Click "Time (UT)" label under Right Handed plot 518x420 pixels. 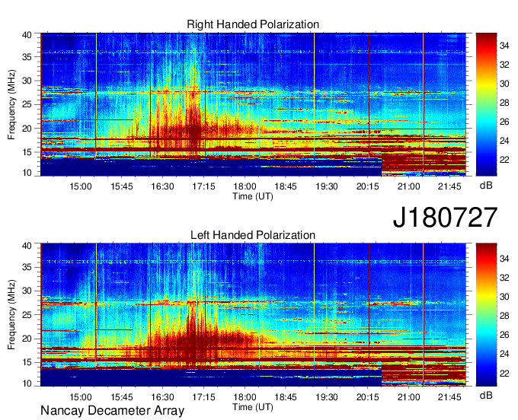pyautogui.click(x=253, y=196)
